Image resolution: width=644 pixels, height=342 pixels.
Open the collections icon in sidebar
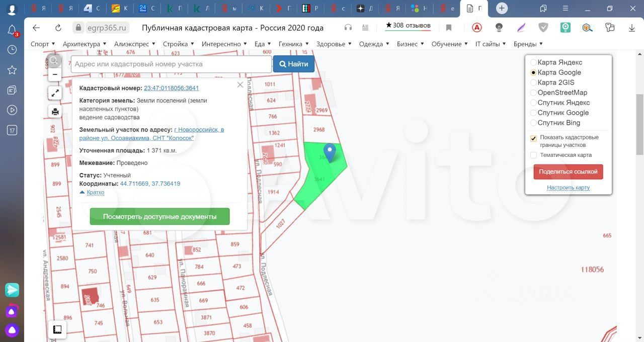tap(12, 90)
